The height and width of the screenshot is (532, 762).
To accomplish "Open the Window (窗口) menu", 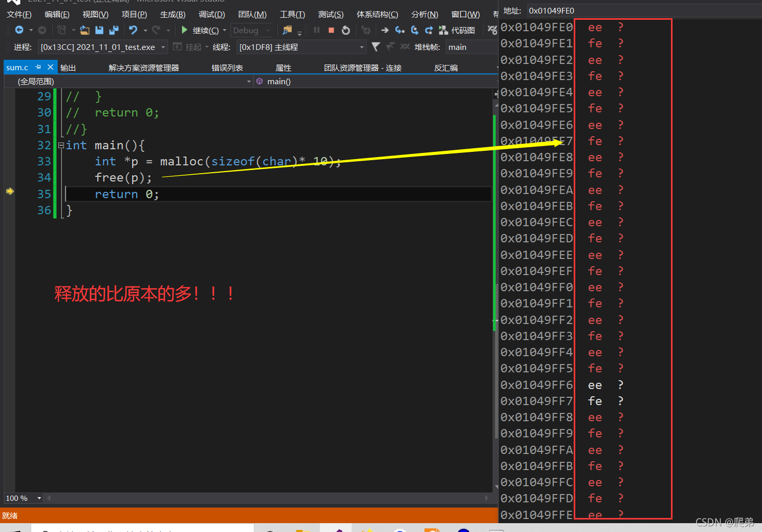I will (466, 14).
